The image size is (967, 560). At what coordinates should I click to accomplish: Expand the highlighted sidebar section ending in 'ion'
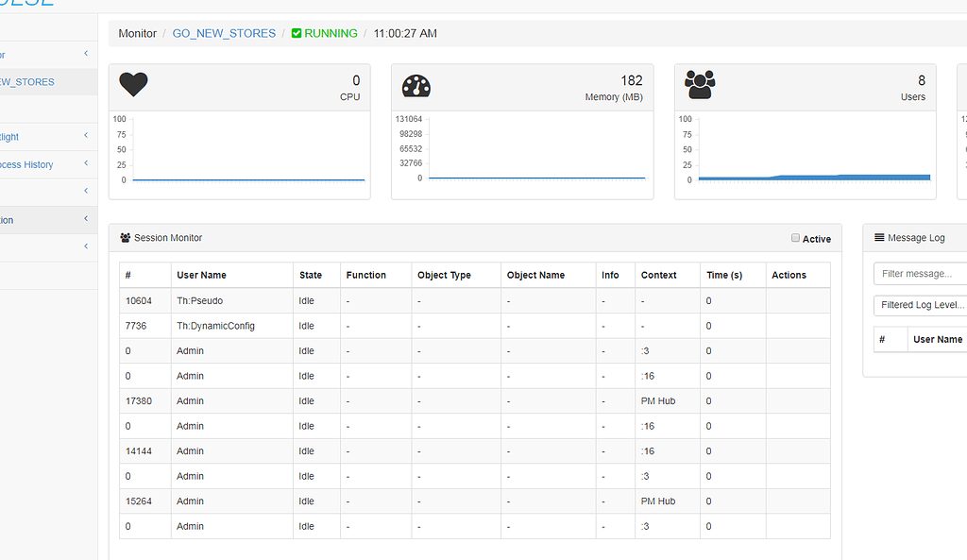(x=85, y=219)
